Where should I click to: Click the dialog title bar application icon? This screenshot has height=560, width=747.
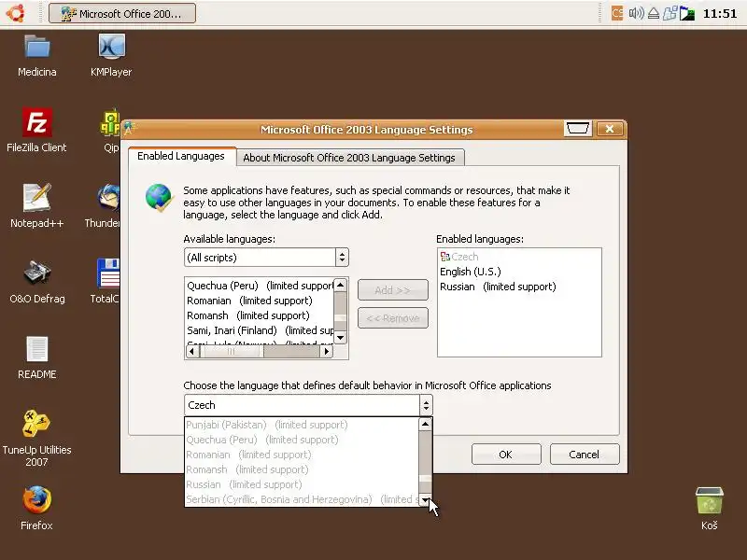(x=130, y=129)
